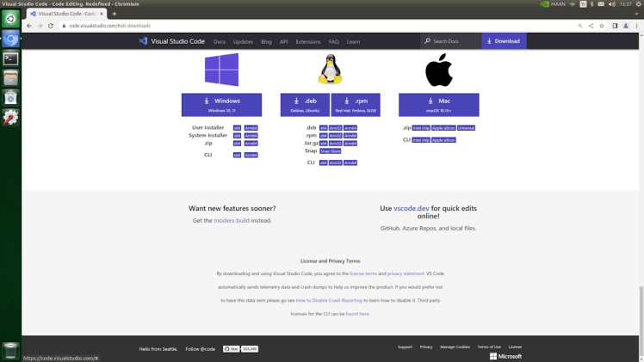This screenshot has width=644, height=362.
Task: Open the Trash at the dock bottom
Action: pyautogui.click(x=10, y=351)
